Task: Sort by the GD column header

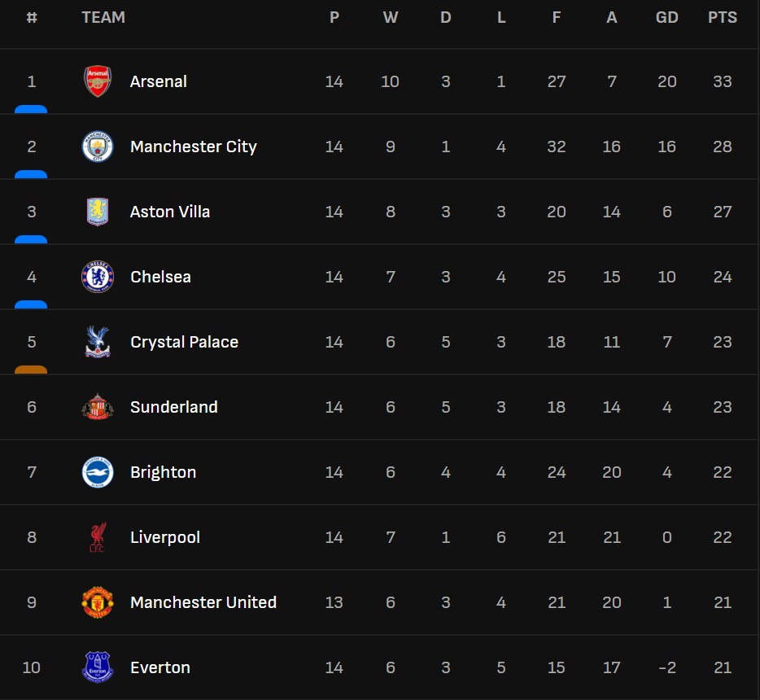Action: click(667, 17)
